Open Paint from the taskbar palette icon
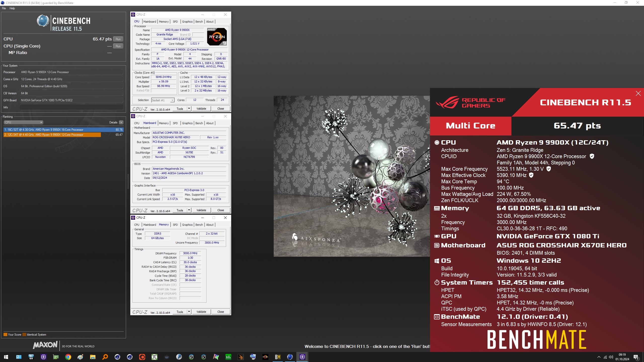The width and height of the screenshot is (644, 362). (80, 357)
